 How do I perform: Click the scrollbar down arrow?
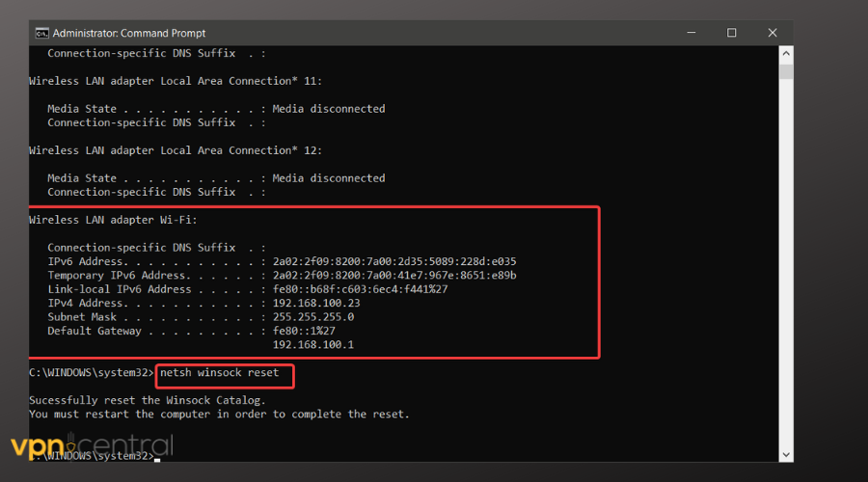pos(786,452)
